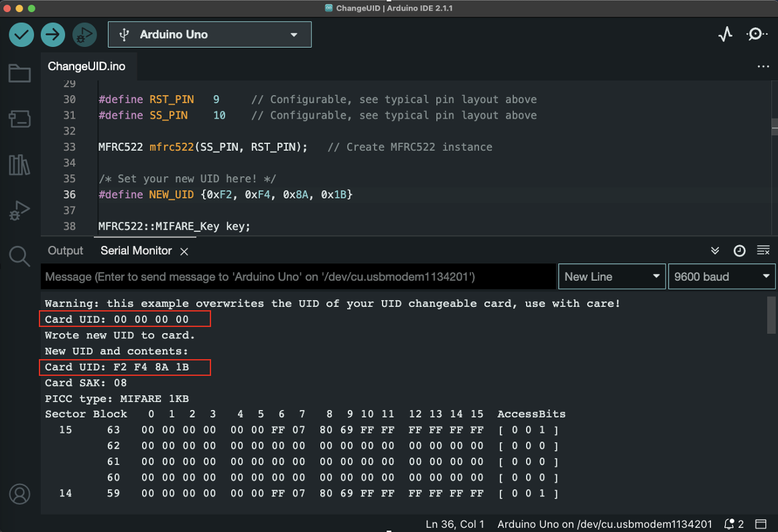Click the Upload arrow button
This screenshot has width=778, height=532.
53,35
